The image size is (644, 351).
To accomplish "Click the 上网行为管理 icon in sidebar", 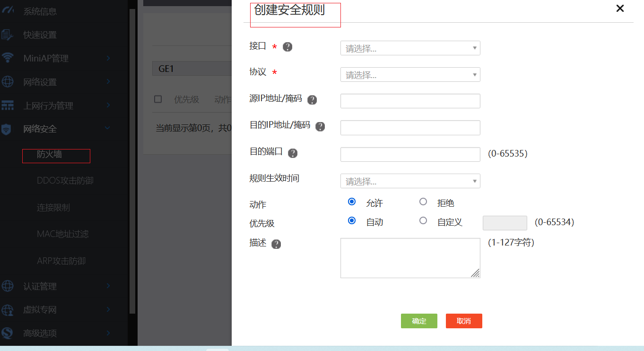I will 8,105.
